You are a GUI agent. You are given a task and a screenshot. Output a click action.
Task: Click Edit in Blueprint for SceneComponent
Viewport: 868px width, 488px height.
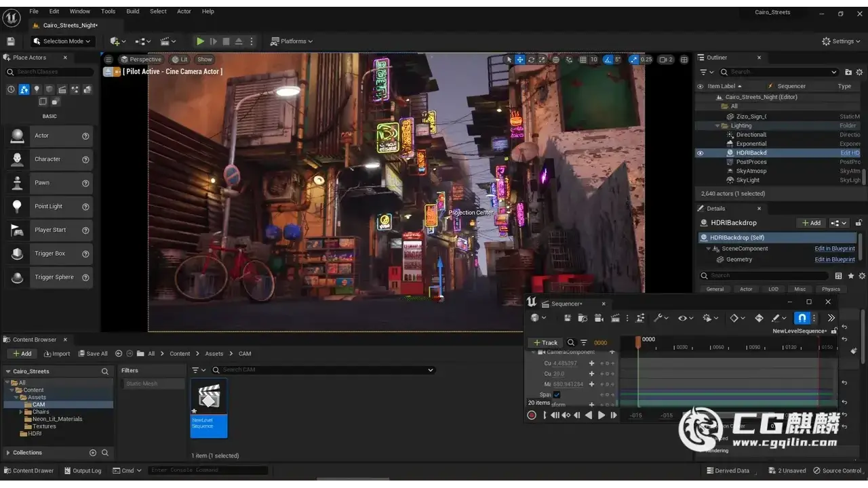click(834, 249)
